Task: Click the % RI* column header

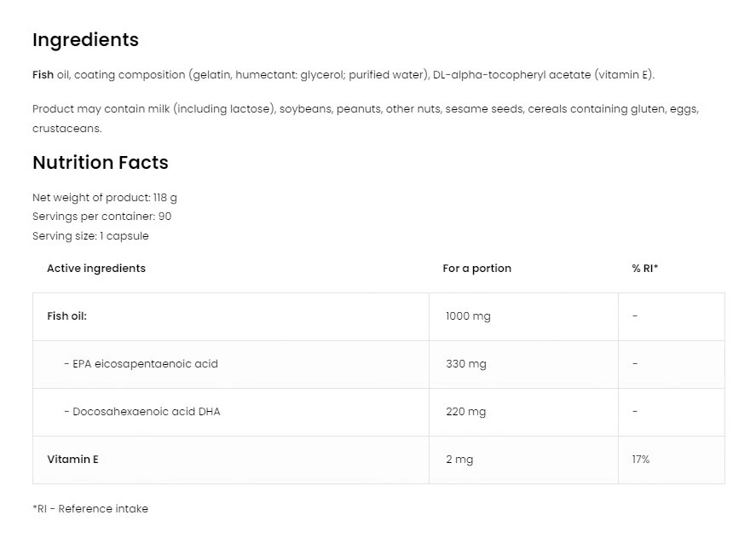Action: tap(643, 268)
